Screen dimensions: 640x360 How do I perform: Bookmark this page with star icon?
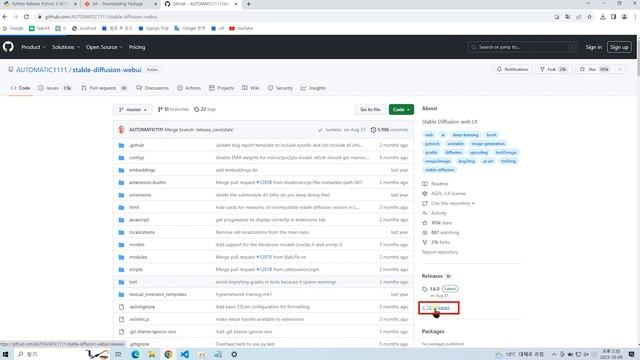589,17
